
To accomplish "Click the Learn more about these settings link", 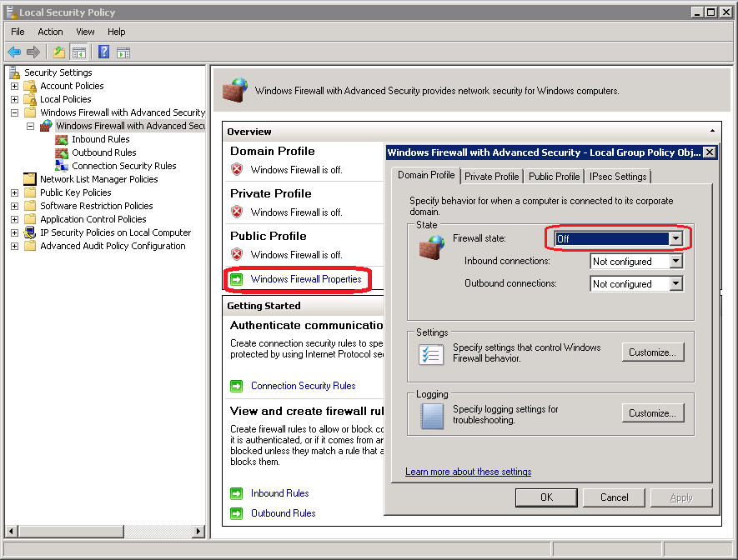I will (468, 472).
